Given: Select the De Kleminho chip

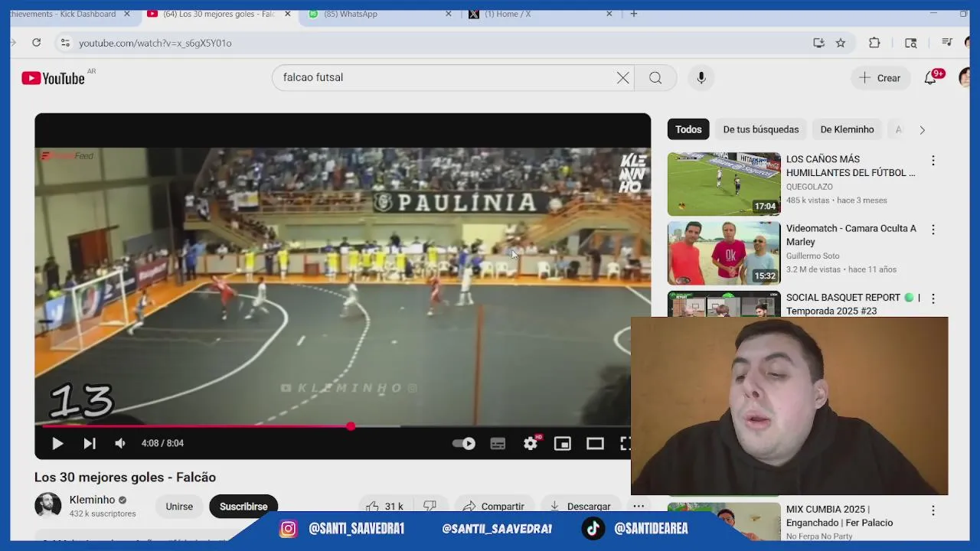Looking at the screenshot, I should (x=847, y=129).
